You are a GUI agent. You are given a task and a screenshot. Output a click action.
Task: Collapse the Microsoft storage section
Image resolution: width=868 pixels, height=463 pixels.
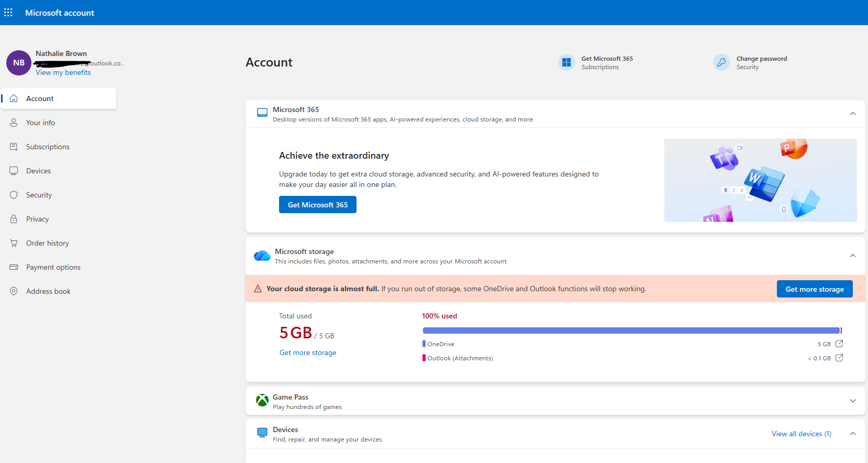[x=853, y=256]
